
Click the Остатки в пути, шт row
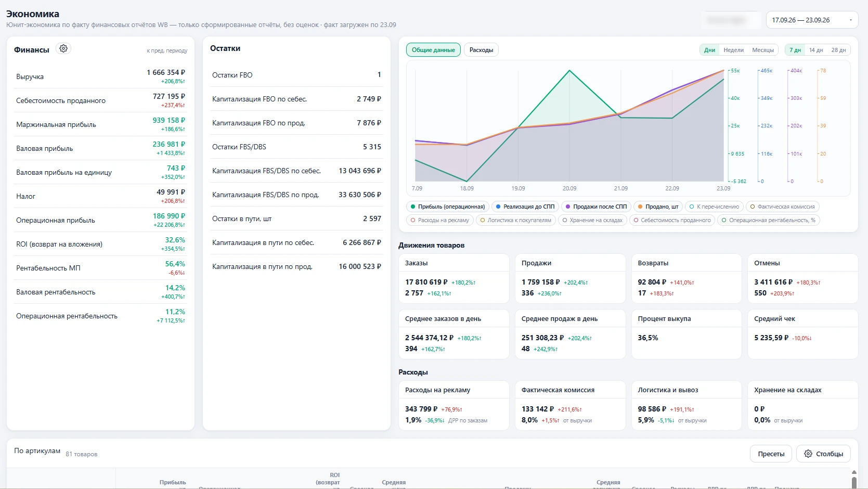click(x=296, y=218)
